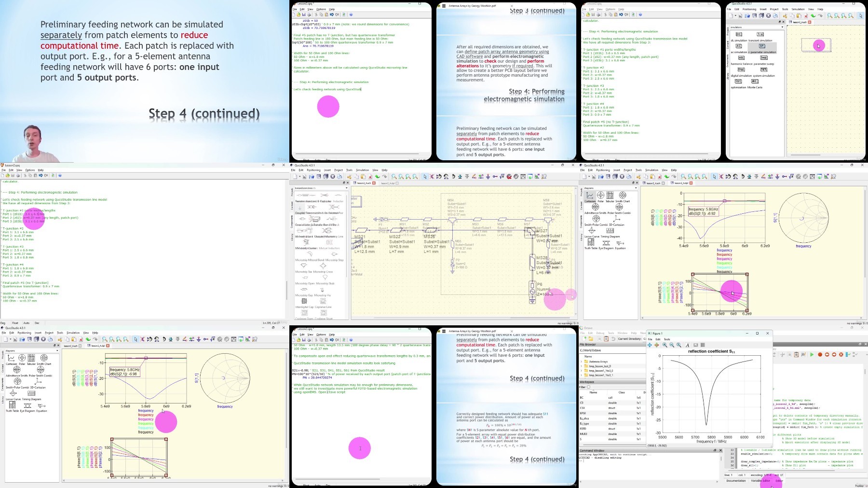Viewport: 868px width, 488px height.
Task: Expand the tmp_lesson1_1to3_1 folder
Action: click(581, 375)
